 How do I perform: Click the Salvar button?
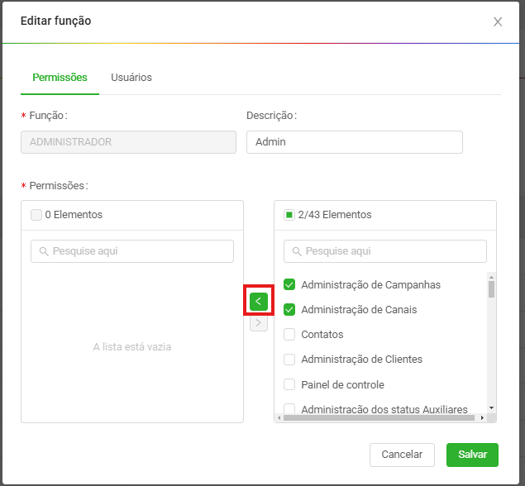coord(472,455)
